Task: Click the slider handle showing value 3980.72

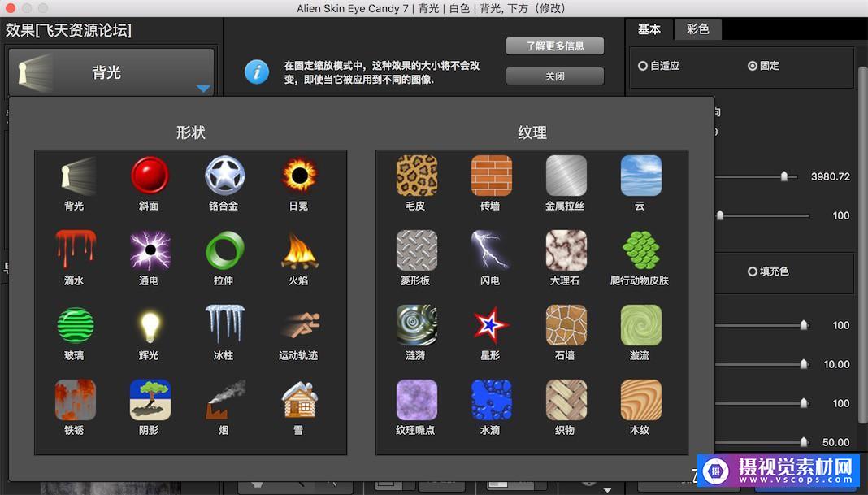Action: 785,176
